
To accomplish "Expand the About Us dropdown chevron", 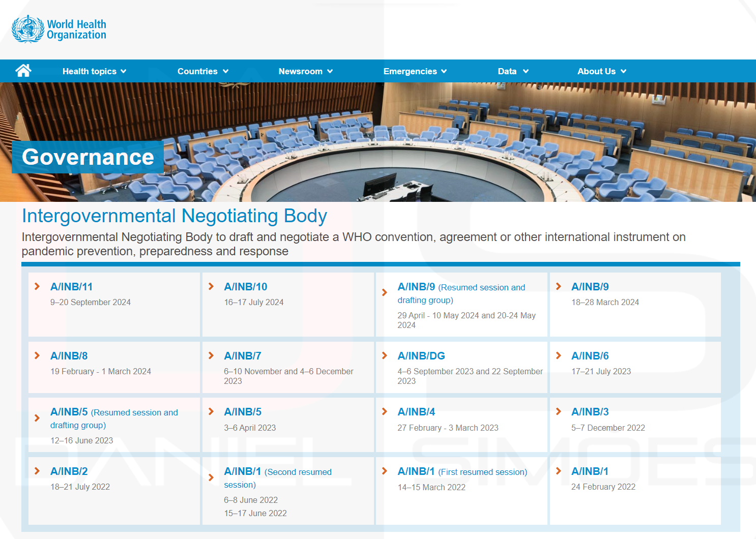I will click(x=624, y=72).
